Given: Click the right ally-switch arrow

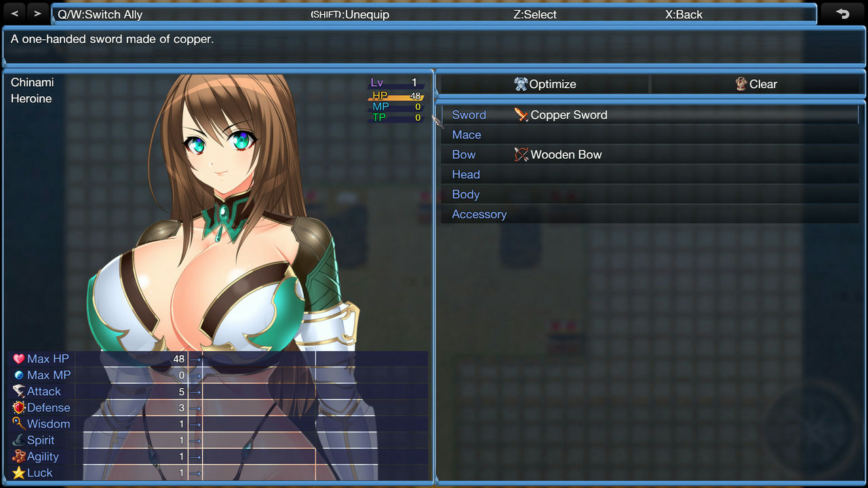Looking at the screenshot, I should click(38, 12).
